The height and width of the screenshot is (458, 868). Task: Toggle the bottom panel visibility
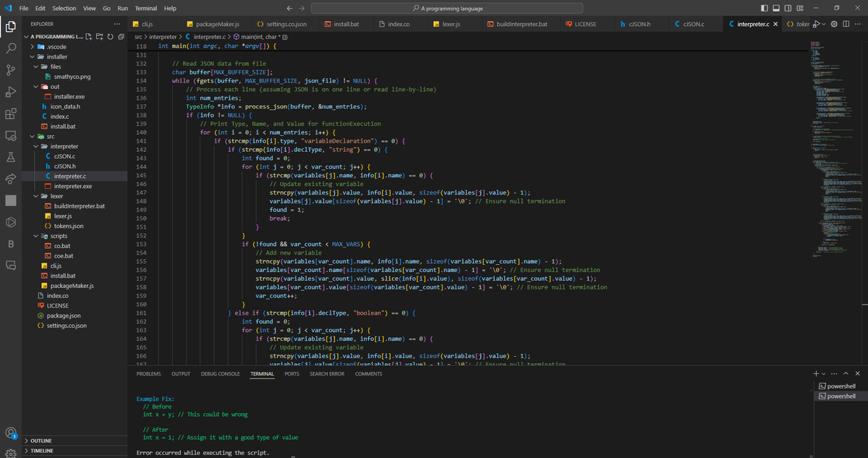point(776,8)
